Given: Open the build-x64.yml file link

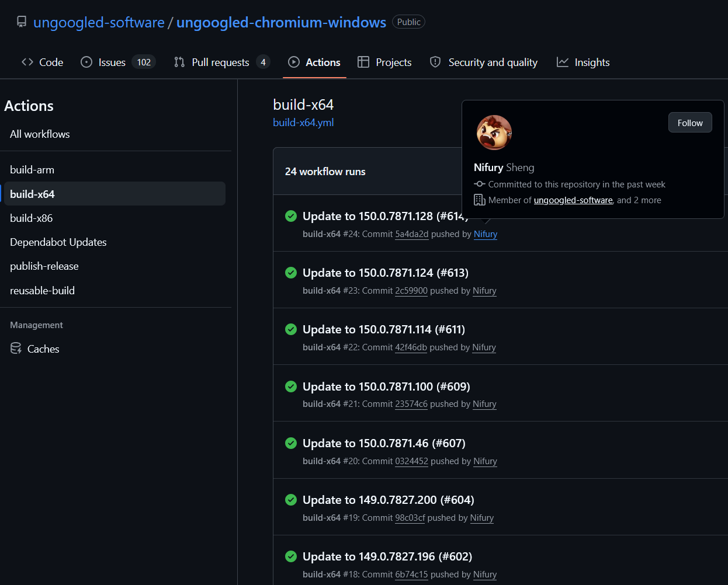Looking at the screenshot, I should tap(303, 123).
